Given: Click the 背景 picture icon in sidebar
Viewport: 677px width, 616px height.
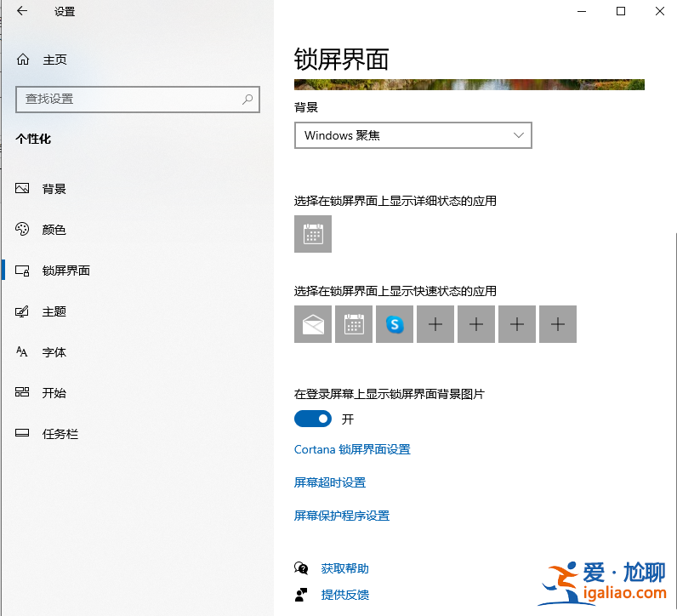Looking at the screenshot, I should (x=22, y=188).
